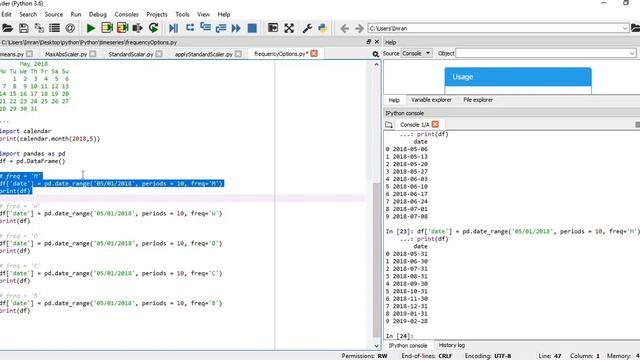
Task: Click the @ symbol finder icon
Action: pyautogui.click(x=70, y=28)
